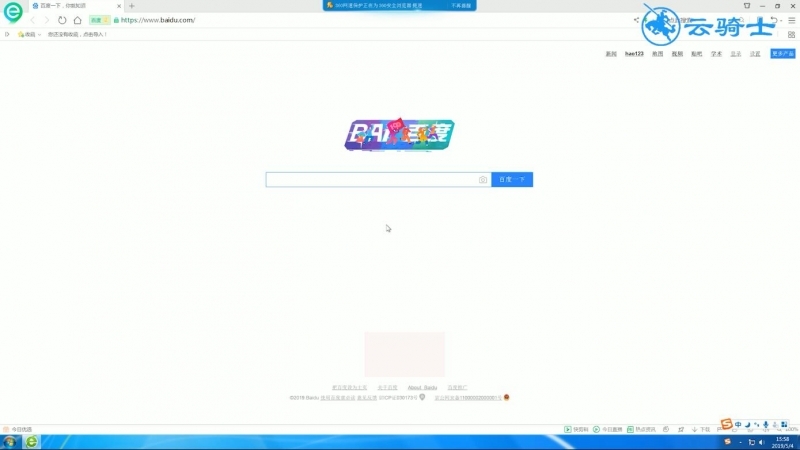This screenshot has height=450, width=800.
Task: Click the Baidu login link
Action: tap(736, 54)
